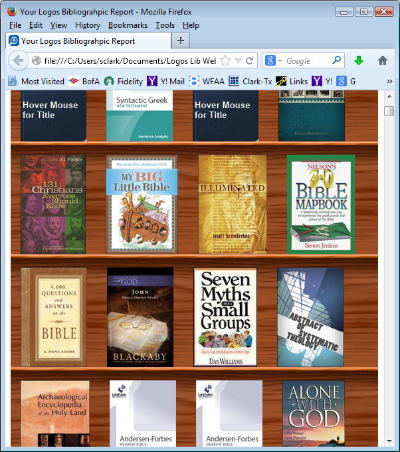
Task: Click the Firefox logo in title bar
Action: [12, 12]
